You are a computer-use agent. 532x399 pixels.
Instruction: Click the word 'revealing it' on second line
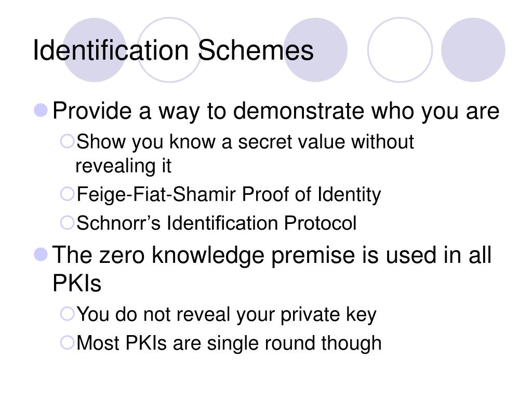[x=123, y=166]
